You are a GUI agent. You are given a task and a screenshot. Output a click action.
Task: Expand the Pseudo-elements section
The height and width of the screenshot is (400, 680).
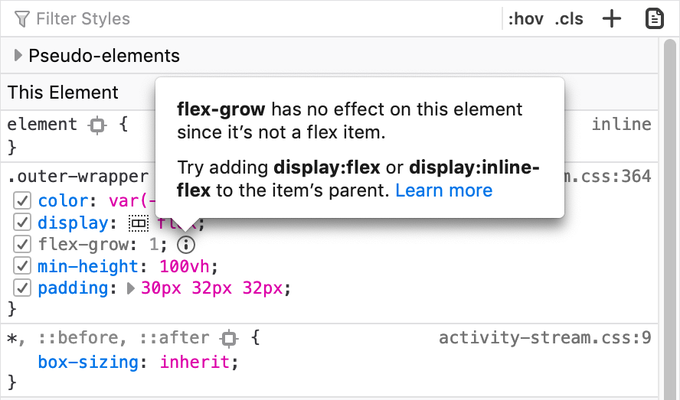(18, 56)
